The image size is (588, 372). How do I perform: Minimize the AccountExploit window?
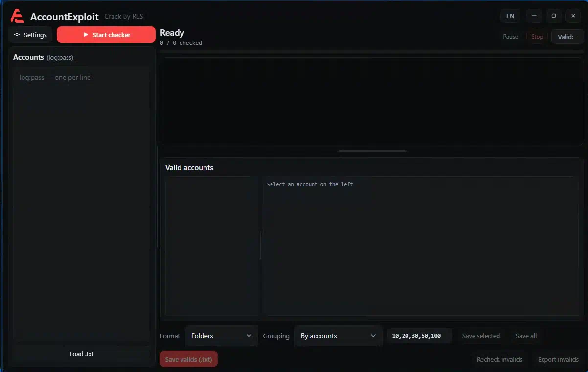(x=534, y=16)
